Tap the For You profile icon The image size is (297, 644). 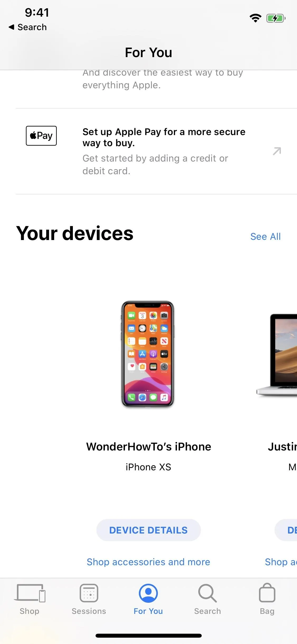pyautogui.click(x=148, y=593)
